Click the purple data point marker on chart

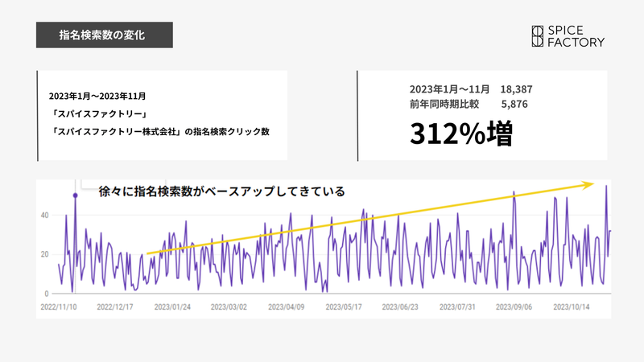pos(75,195)
